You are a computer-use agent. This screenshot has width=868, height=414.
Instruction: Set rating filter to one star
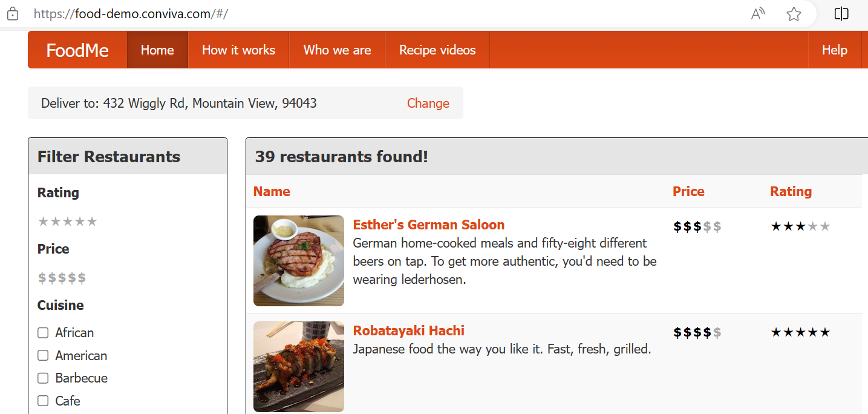(x=43, y=222)
